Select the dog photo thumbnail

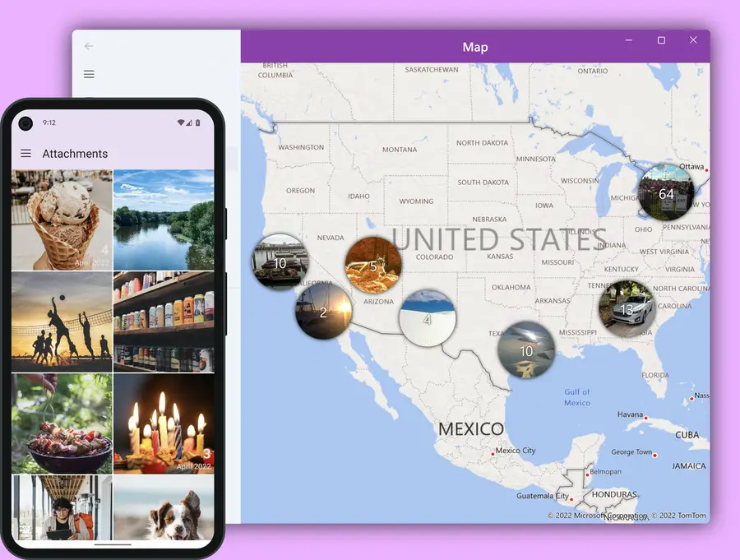point(164,504)
